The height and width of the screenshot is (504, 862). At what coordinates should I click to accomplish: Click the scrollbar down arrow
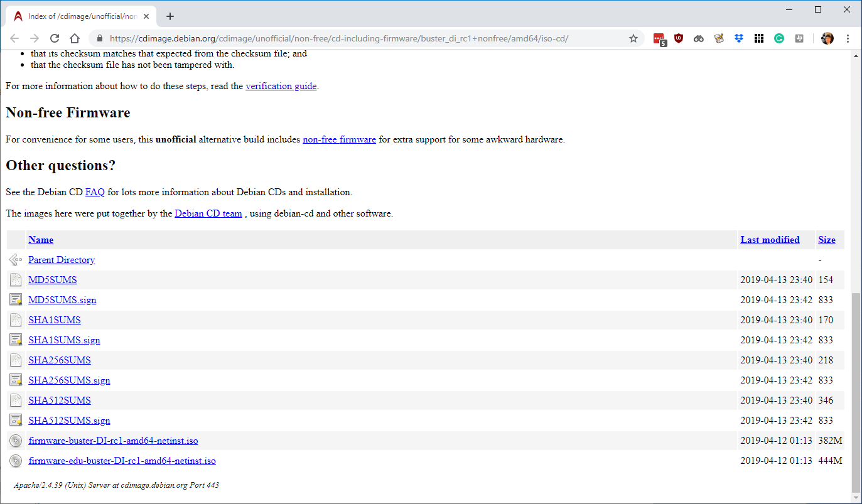856,498
